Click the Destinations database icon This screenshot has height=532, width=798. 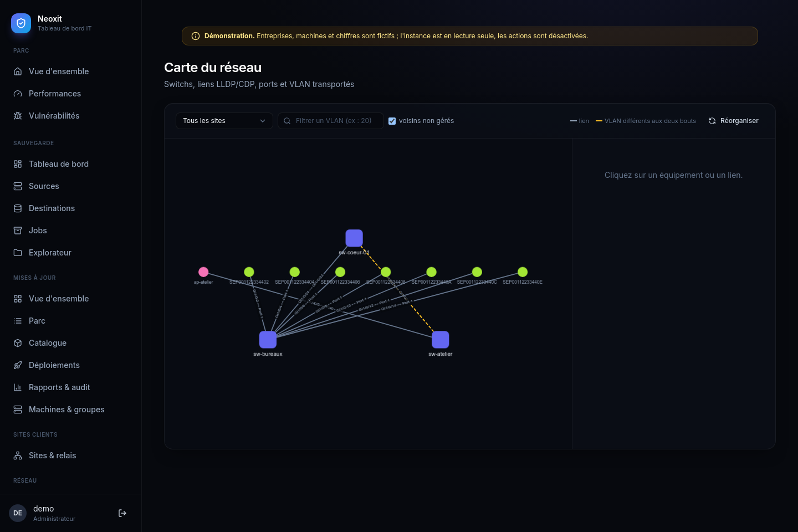pos(18,208)
